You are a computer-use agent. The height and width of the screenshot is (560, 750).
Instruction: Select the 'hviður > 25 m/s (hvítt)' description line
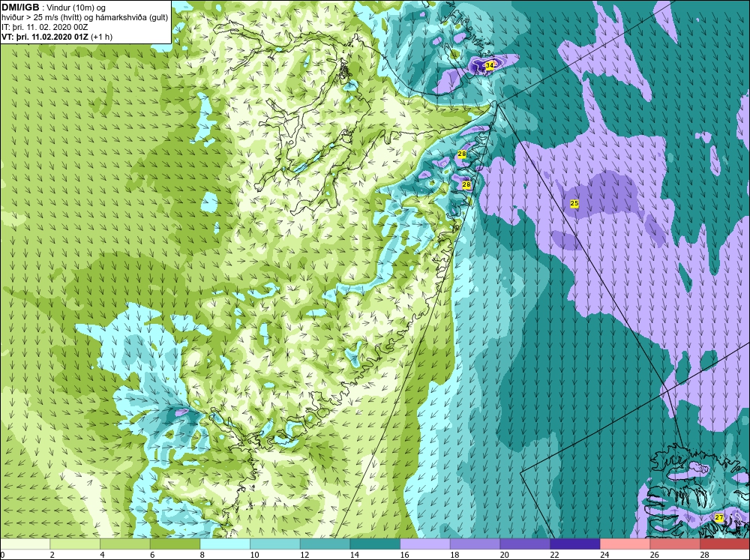85,18
